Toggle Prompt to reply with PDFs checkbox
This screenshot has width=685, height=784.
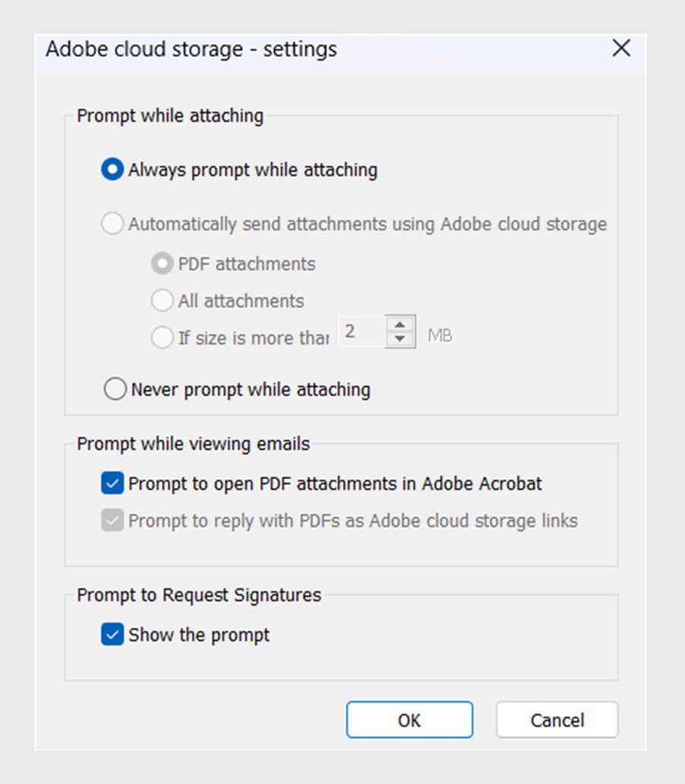tap(112, 521)
